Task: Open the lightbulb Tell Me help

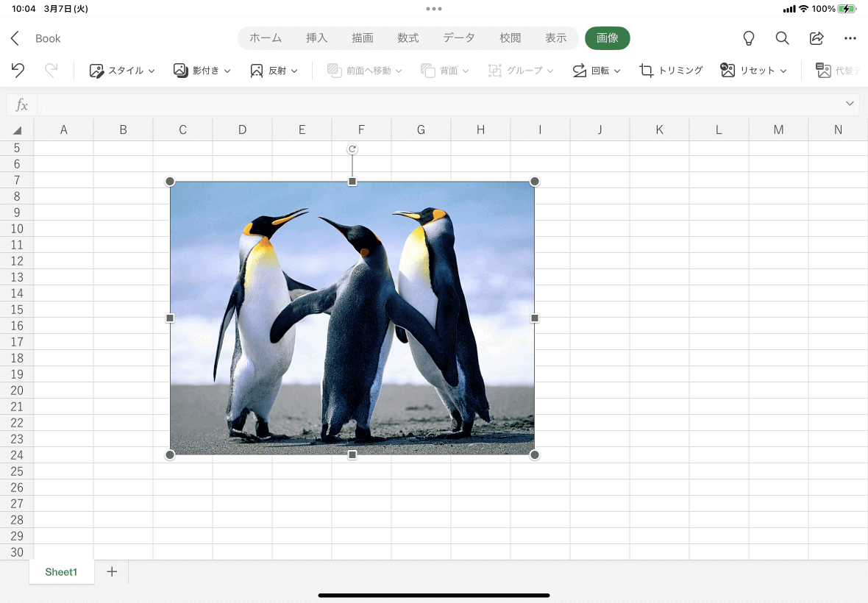Action: 748,38
